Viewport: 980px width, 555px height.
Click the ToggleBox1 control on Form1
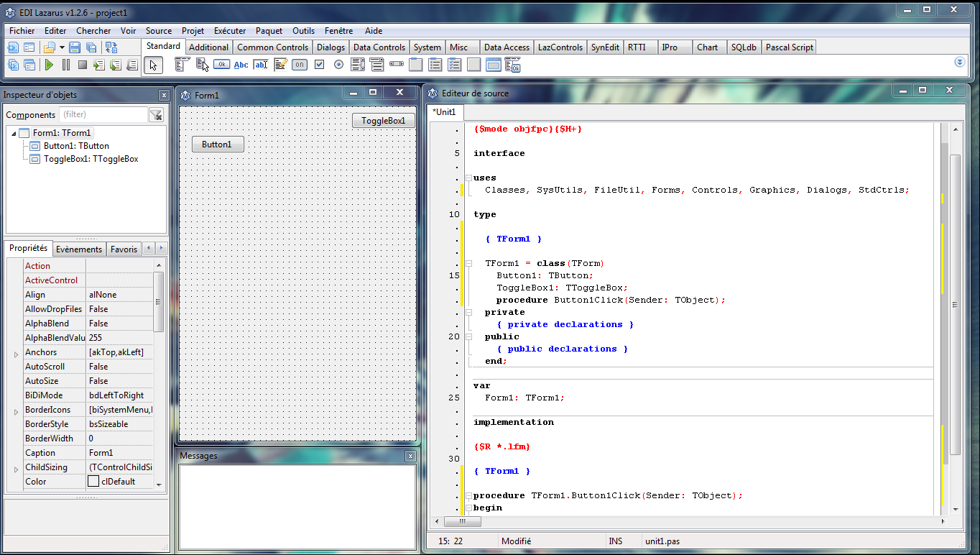pyautogui.click(x=383, y=121)
